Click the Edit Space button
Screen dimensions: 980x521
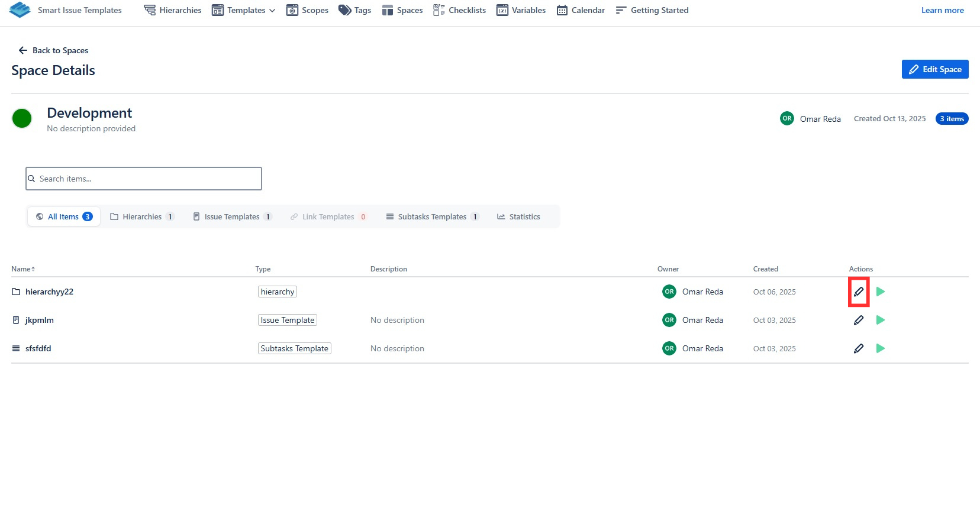(x=934, y=69)
